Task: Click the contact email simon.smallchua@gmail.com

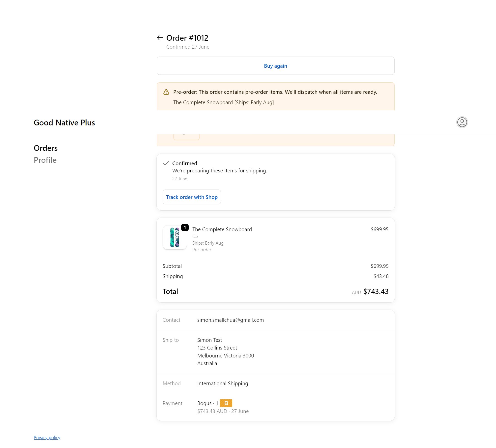Action: click(230, 320)
